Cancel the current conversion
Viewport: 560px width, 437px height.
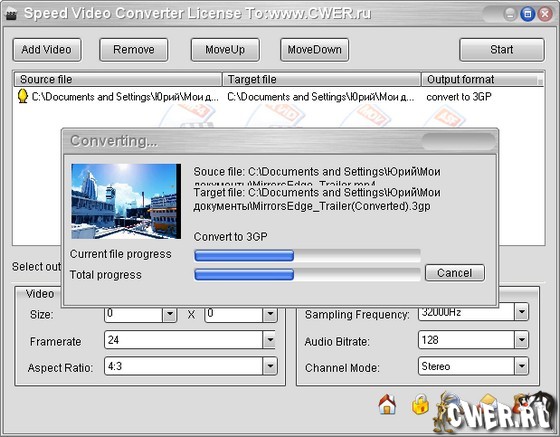[455, 273]
